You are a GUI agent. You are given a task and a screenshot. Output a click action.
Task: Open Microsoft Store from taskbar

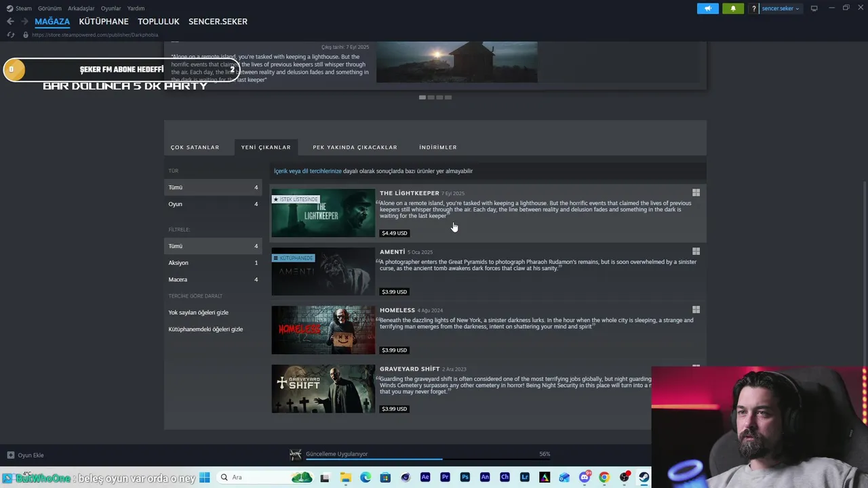385,477
